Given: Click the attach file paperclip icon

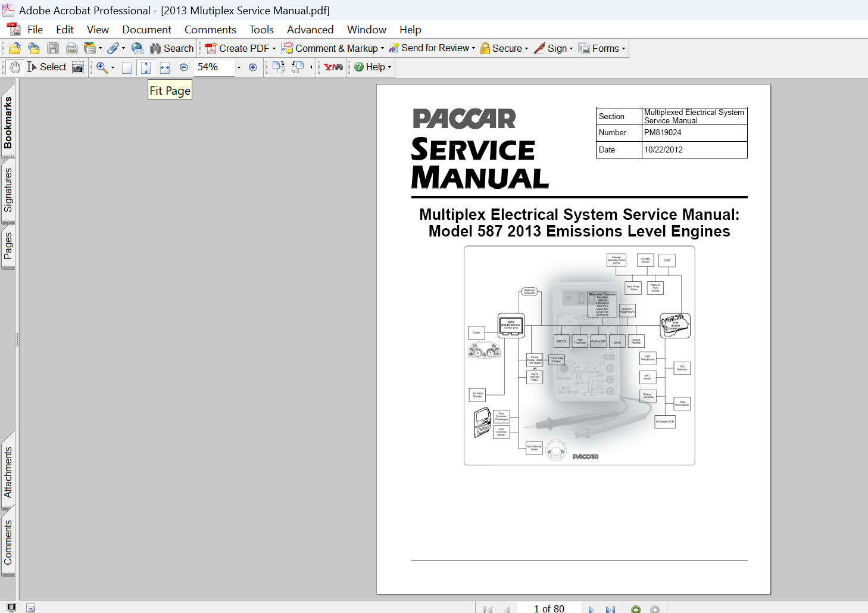Looking at the screenshot, I should (113, 48).
